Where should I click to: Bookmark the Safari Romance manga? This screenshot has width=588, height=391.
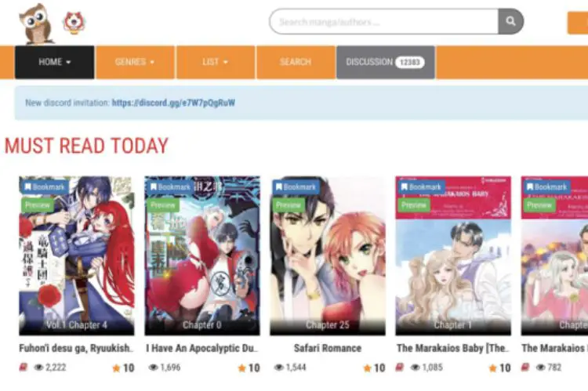pyautogui.click(x=296, y=186)
